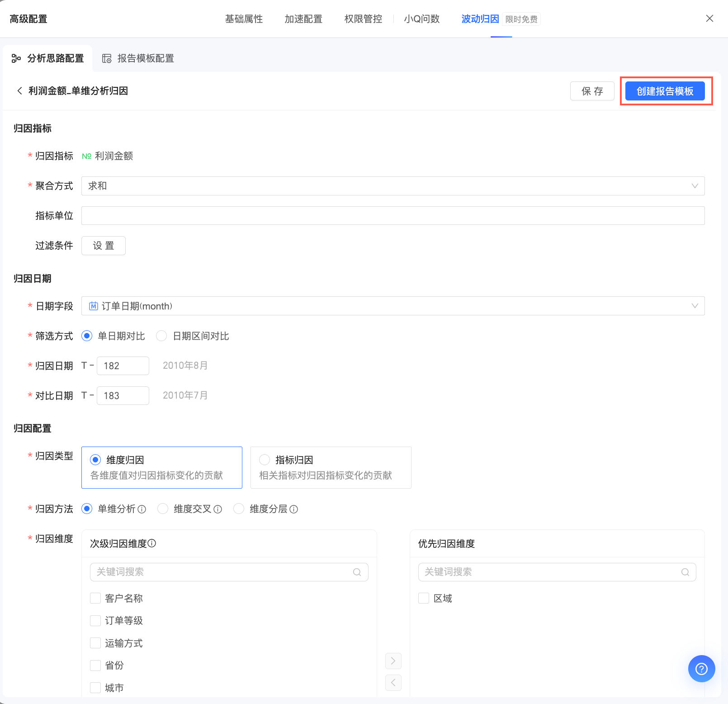Switch to the 波动归因 tab

[480, 19]
